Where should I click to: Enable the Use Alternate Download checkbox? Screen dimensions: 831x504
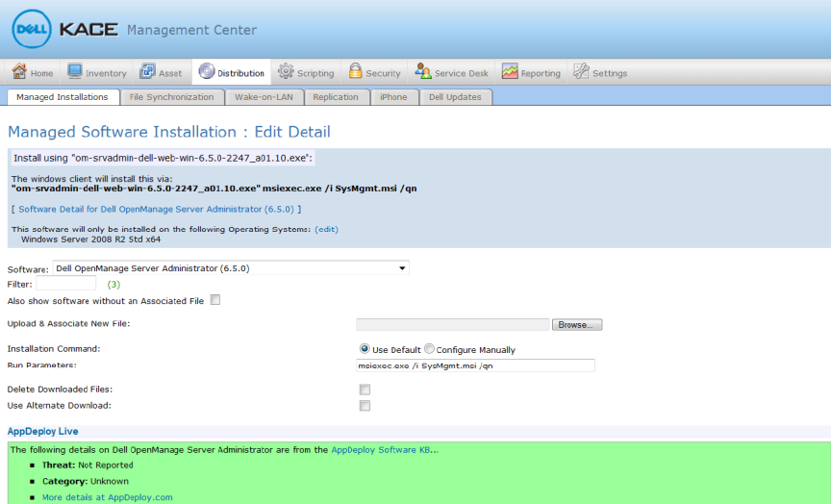365,406
